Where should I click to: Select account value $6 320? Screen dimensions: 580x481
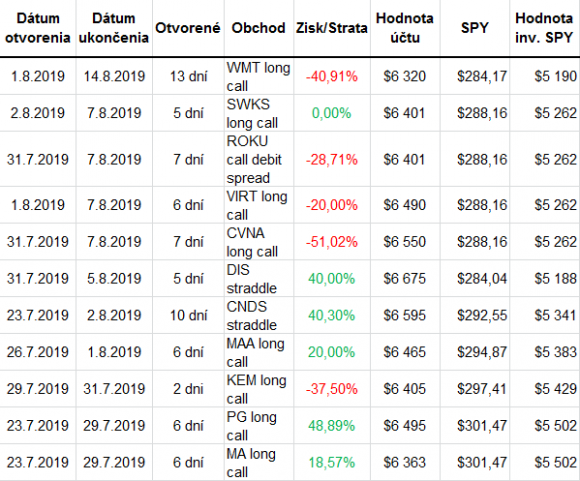click(405, 77)
